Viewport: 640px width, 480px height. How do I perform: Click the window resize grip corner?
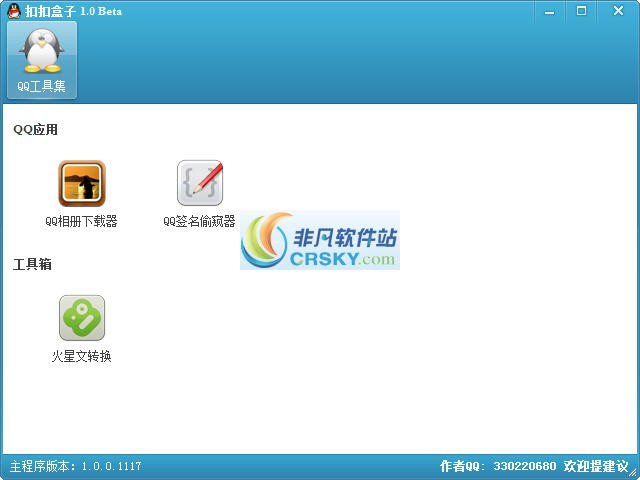coord(634,474)
